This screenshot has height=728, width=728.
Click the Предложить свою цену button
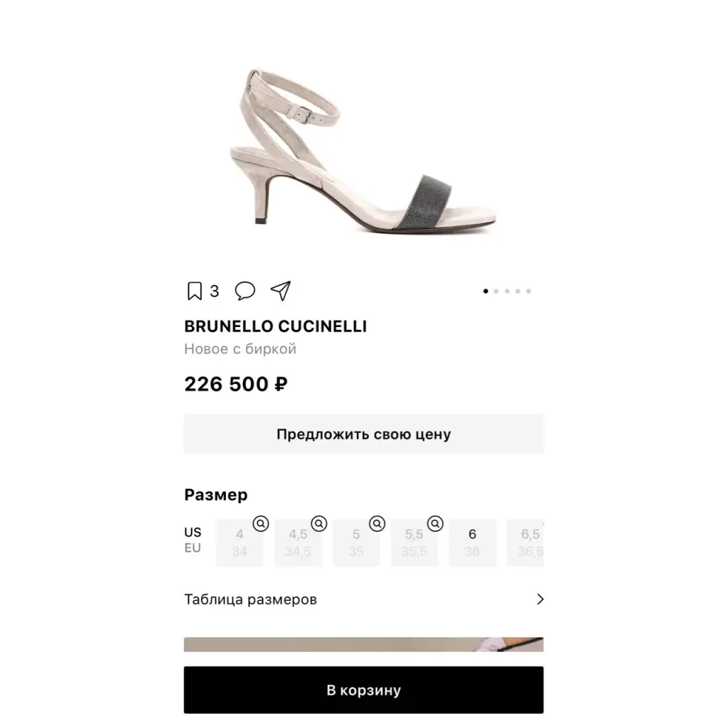pos(363,434)
